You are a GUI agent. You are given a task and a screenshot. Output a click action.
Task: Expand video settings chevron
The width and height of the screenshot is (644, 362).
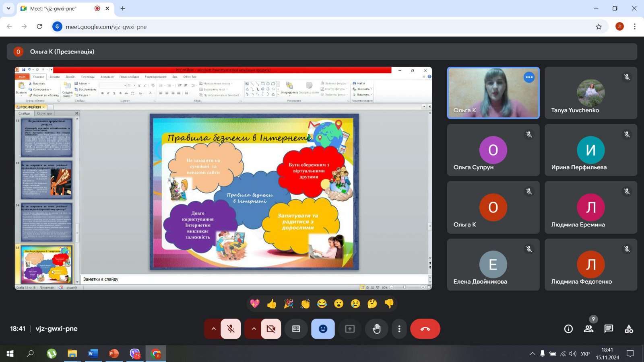tap(254, 329)
